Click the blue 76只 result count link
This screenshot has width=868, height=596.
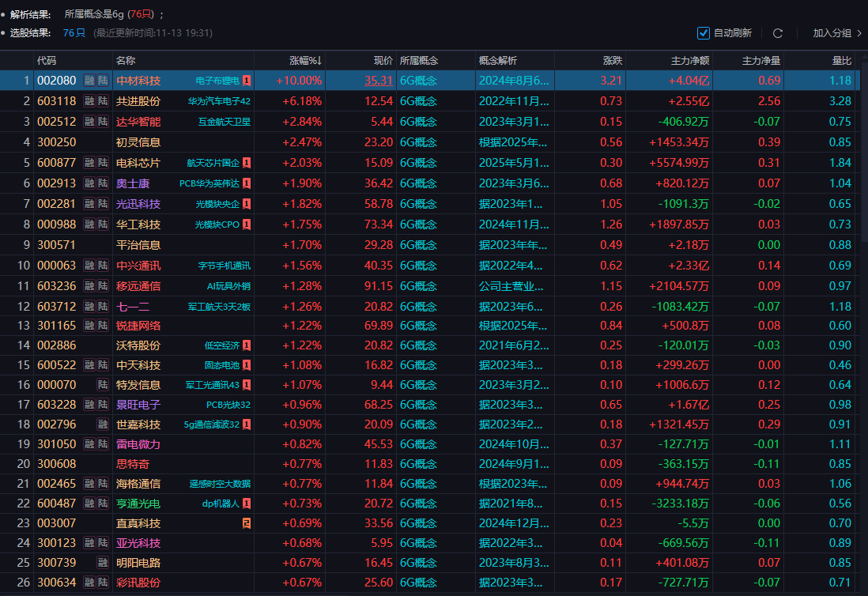click(x=74, y=32)
